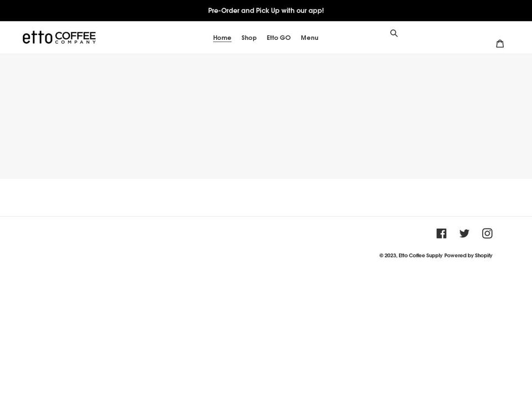Open the Powered by Shopify link

[468, 255]
